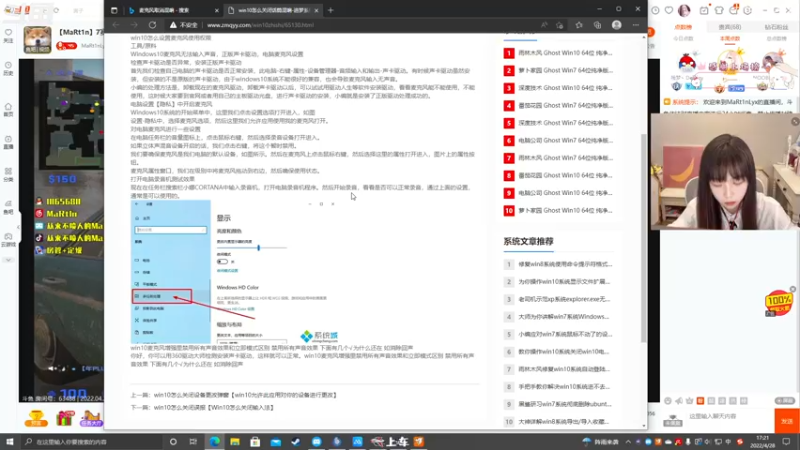This screenshot has width=800, height=450.
Task: Open Read Aloud icon in address bar
Action: pos(544,24)
